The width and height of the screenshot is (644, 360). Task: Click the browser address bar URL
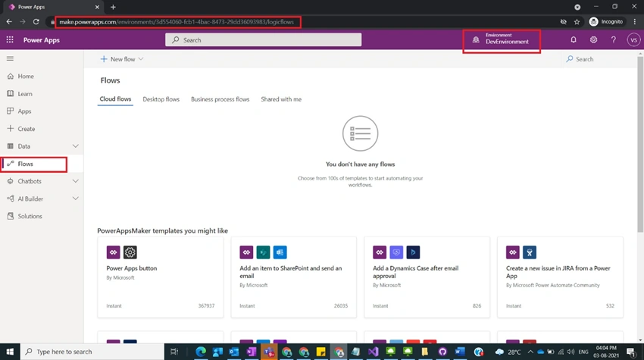click(177, 22)
